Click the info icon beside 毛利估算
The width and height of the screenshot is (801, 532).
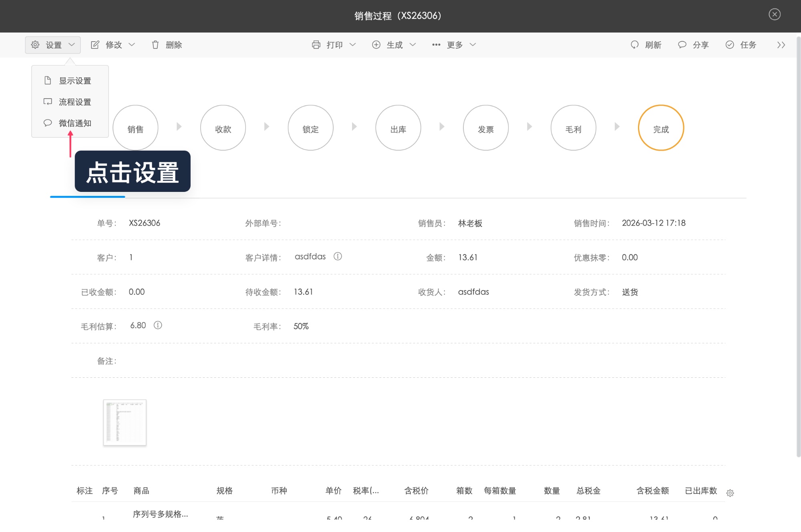158,325
